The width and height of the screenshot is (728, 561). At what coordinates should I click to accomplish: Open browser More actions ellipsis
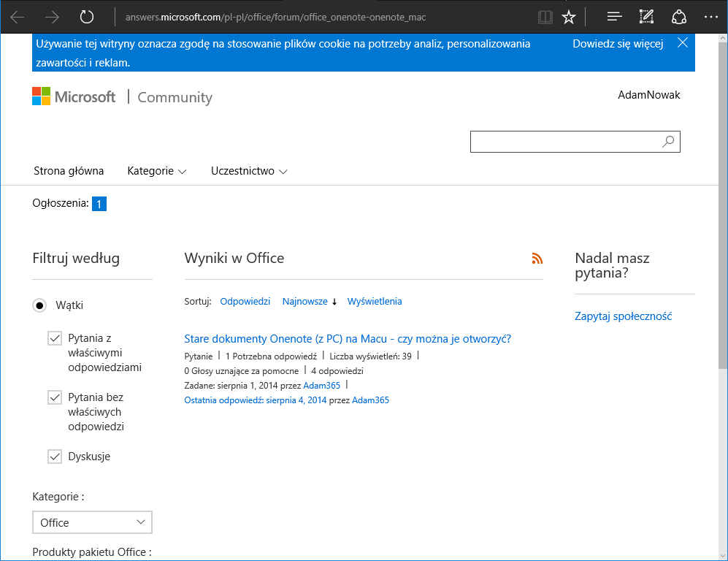710,18
